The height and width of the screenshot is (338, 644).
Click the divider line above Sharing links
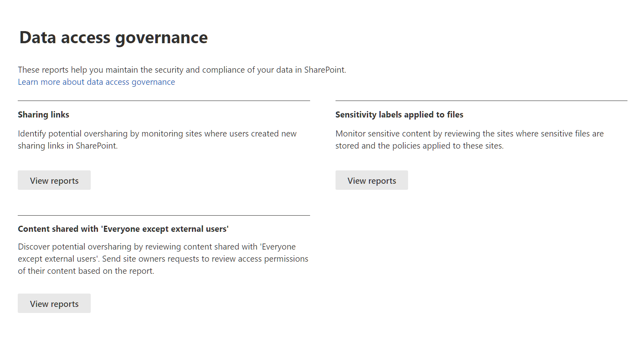pyautogui.click(x=164, y=101)
